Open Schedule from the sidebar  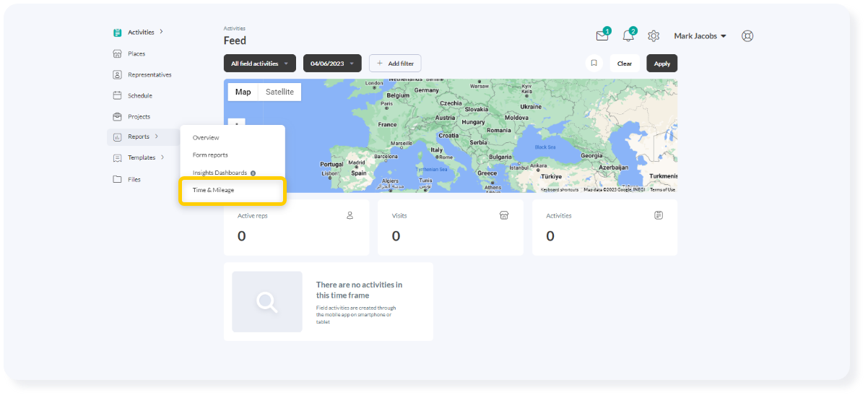tap(139, 95)
